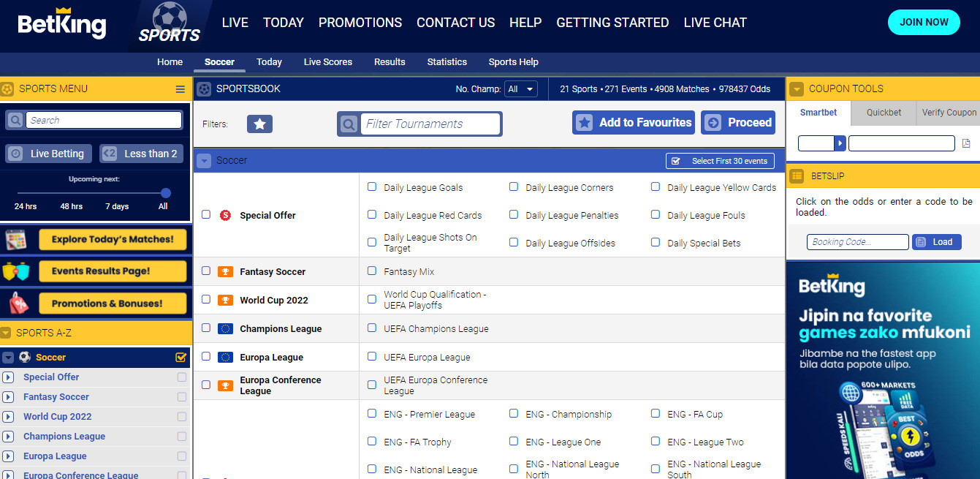Collapse the Soccer section in the Sportsbook
Image resolution: width=980 pixels, height=479 pixels.
205,161
